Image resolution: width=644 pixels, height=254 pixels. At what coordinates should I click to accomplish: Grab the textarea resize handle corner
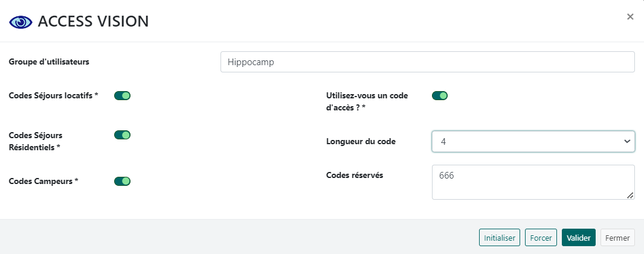(630, 195)
